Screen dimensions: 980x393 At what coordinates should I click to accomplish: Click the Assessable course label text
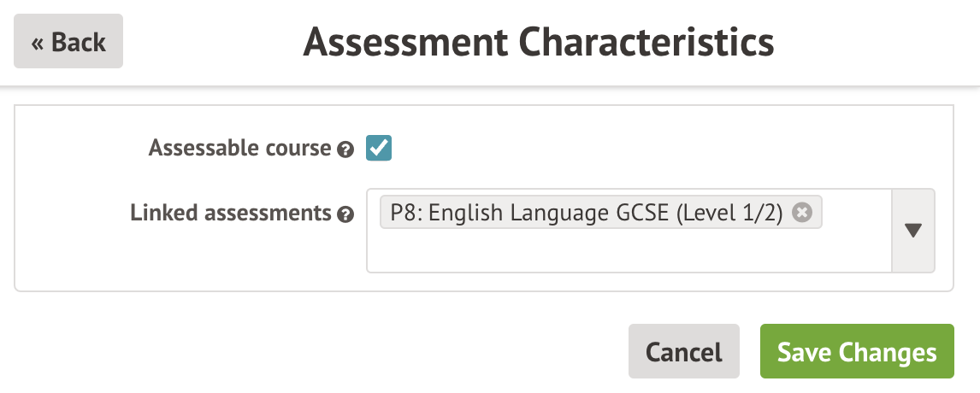pyautogui.click(x=239, y=148)
